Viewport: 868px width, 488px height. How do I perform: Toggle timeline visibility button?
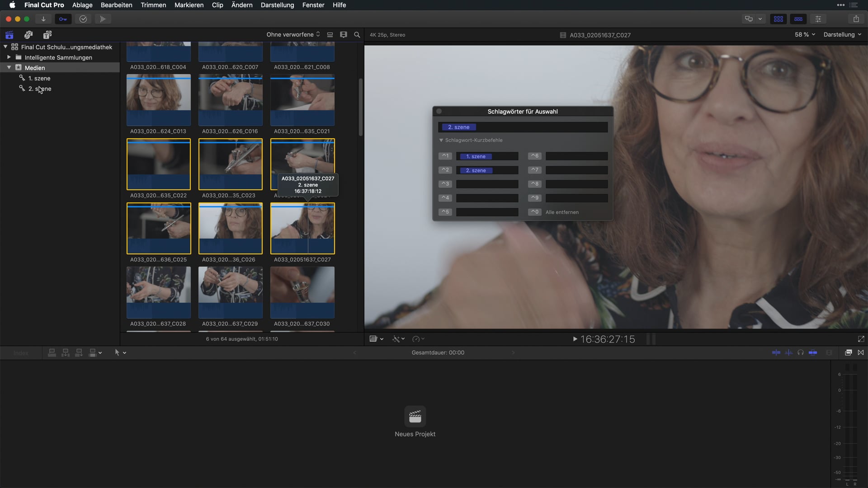click(x=798, y=19)
